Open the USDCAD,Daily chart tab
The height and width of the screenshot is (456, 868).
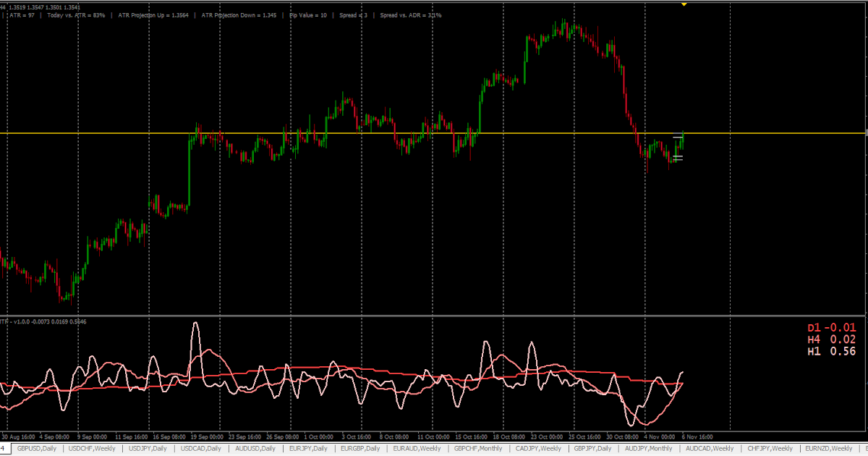tap(200, 449)
